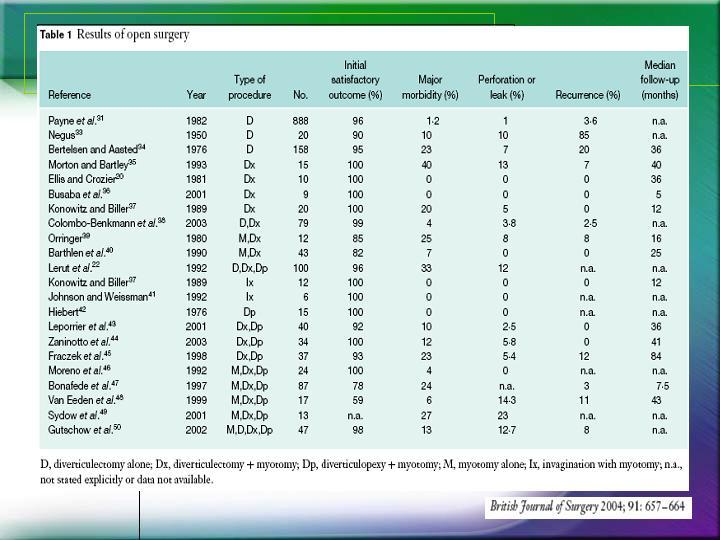
Task: Click the 'Moreno et al.' reference
Action: 79,370
